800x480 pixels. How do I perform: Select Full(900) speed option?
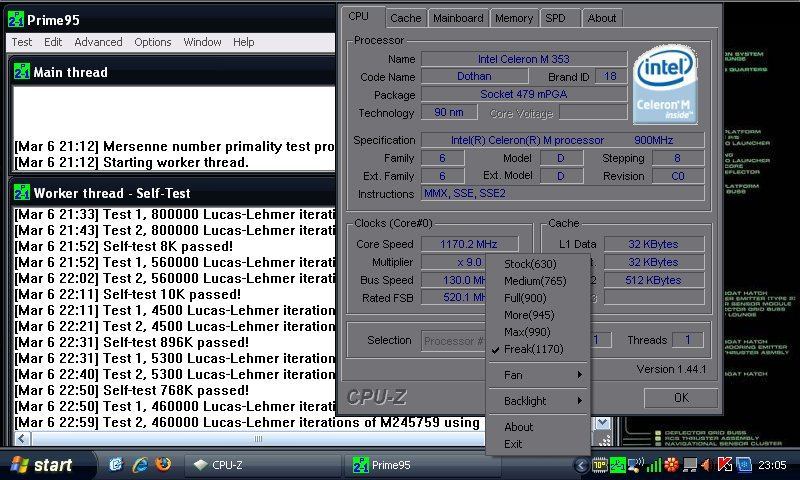538,298
